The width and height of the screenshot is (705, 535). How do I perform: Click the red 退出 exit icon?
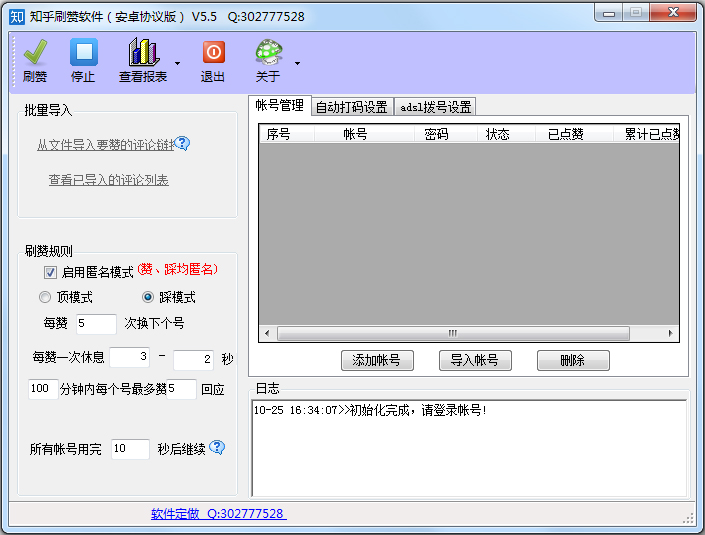tap(213, 52)
